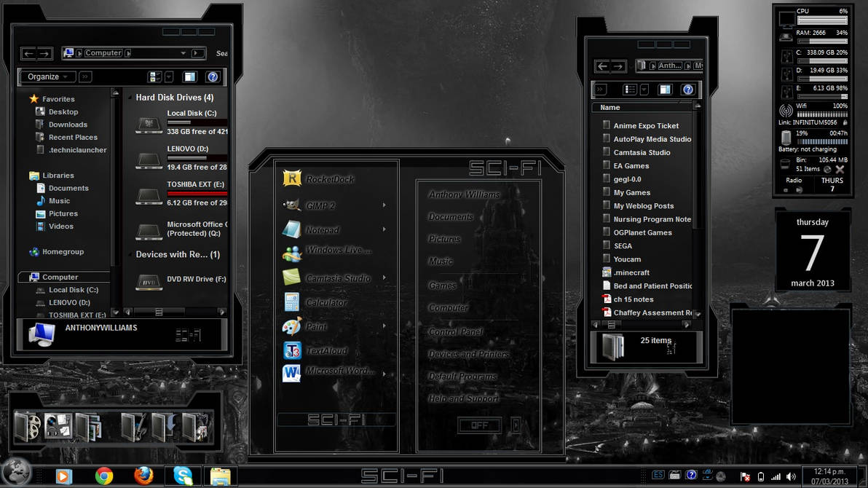
Task: Expand the Paint jump list arrow
Action: pos(384,326)
